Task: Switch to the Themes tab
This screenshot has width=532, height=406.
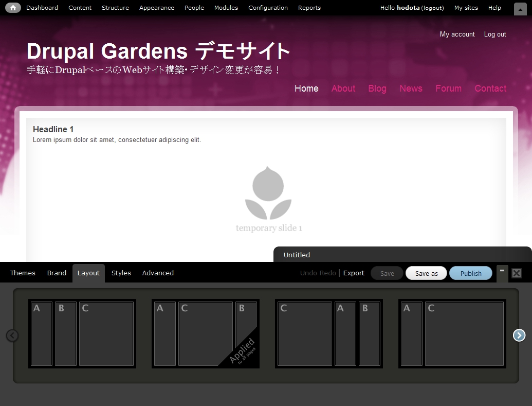Action: [x=23, y=273]
